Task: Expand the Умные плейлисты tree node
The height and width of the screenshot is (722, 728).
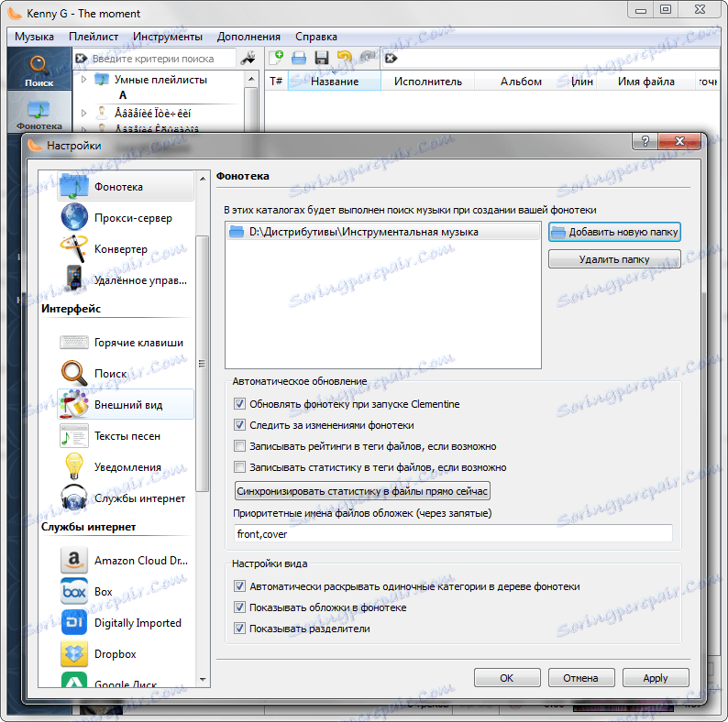Action: click(84, 80)
